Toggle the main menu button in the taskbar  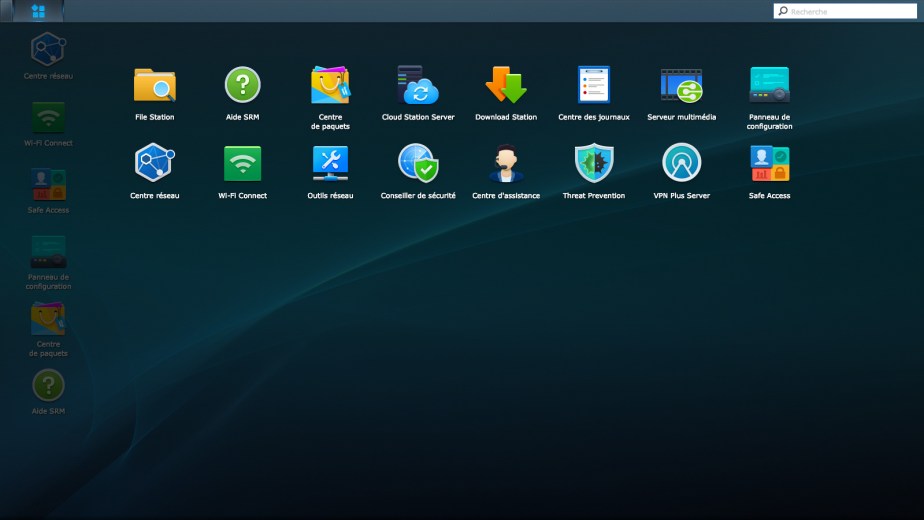[38, 11]
